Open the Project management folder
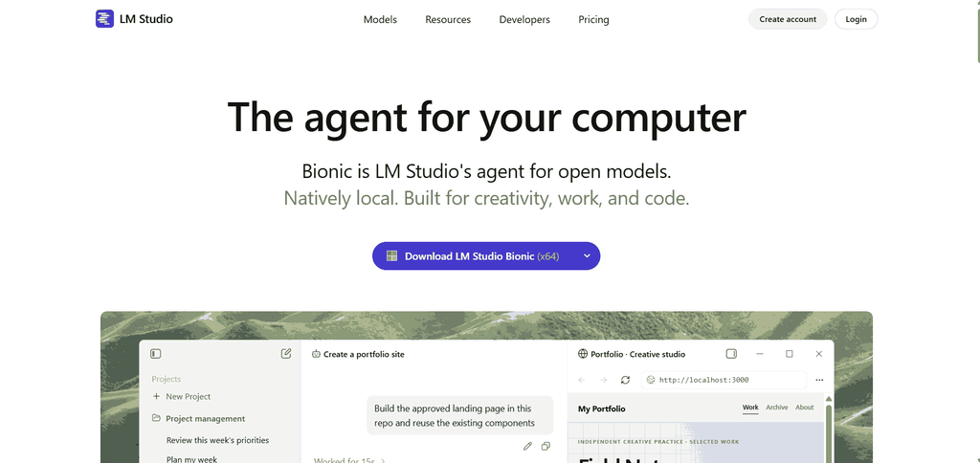The height and width of the screenshot is (463, 980). click(205, 419)
